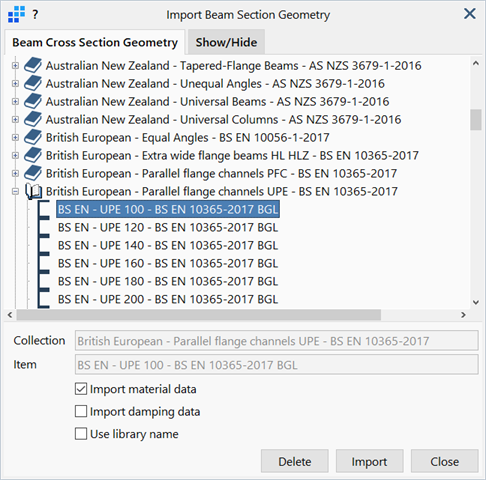The height and width of the screenshot is (480, 486).
Task: Click the blue grid application icon
Action: [16, 14]
